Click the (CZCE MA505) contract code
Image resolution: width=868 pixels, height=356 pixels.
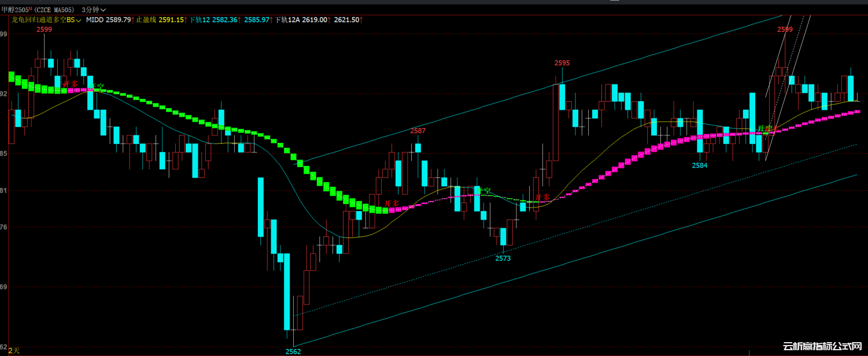(x=55, y=10)
